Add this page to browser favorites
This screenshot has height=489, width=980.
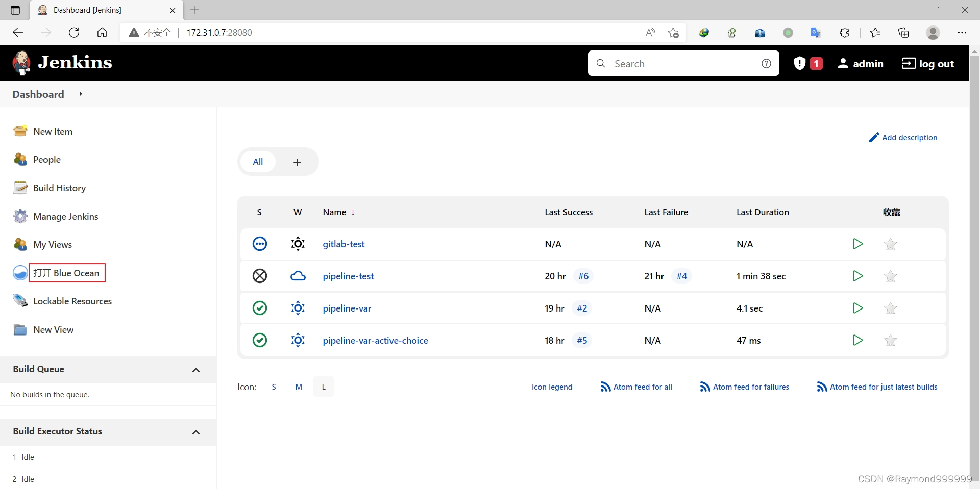(673, 33)
